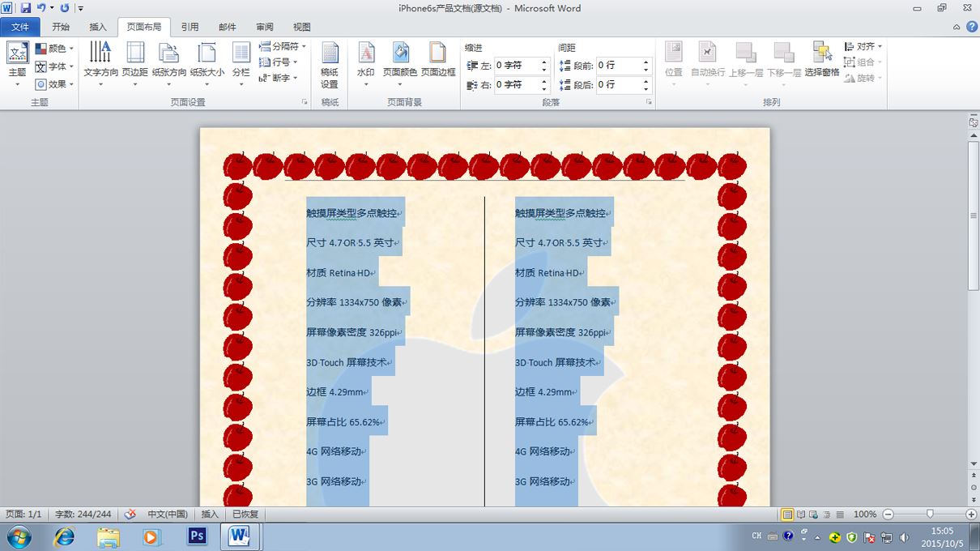This screenshot has height=551, width=980.
Task: Open Windows Start menu
Action: coord(19,536)
